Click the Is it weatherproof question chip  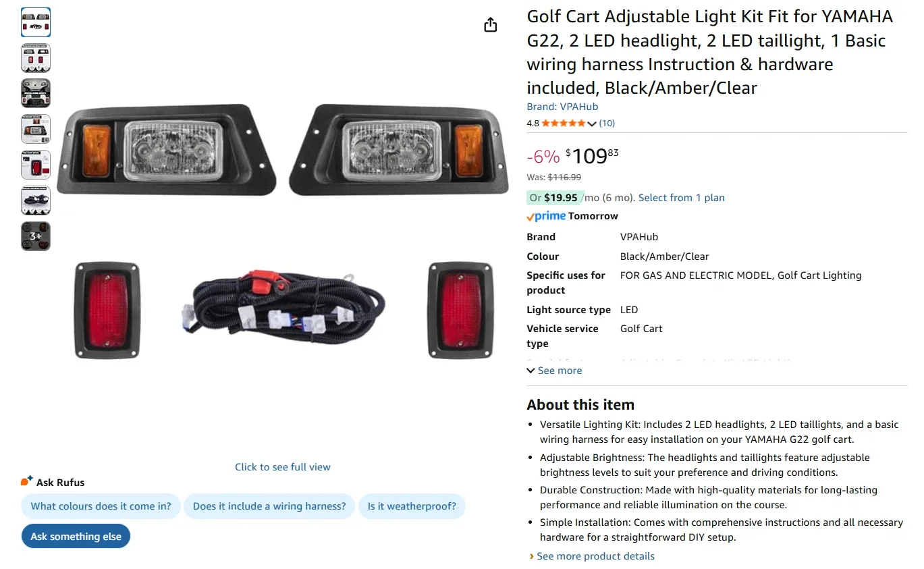412,506
